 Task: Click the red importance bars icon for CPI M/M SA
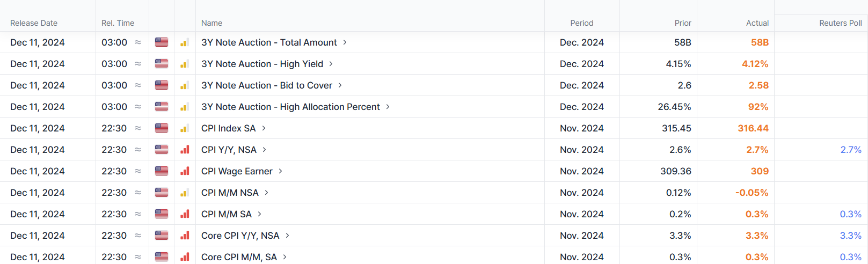pos(185,214)
